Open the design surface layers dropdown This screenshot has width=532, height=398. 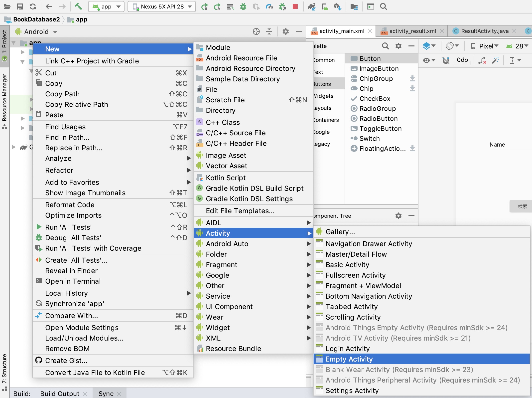tap(429, 46)
